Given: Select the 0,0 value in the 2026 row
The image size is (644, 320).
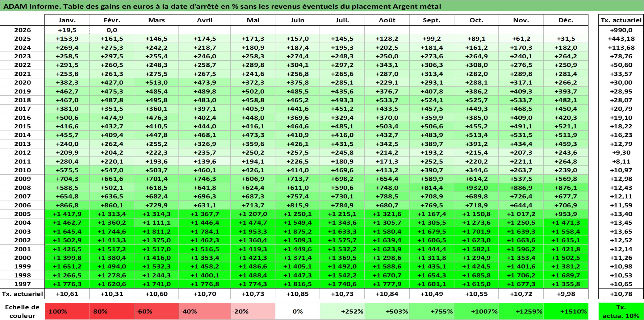Looking at the screenshot, I should 112,30.
